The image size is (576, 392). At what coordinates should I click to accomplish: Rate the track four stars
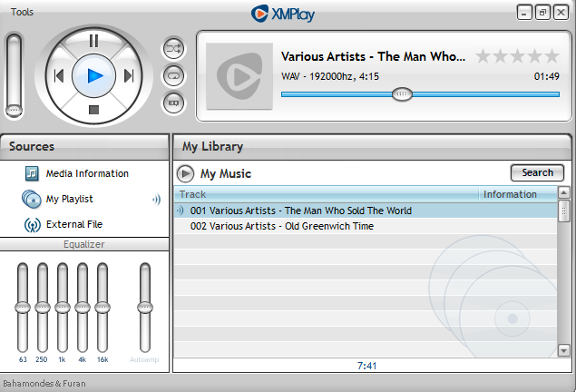(534, 56)
